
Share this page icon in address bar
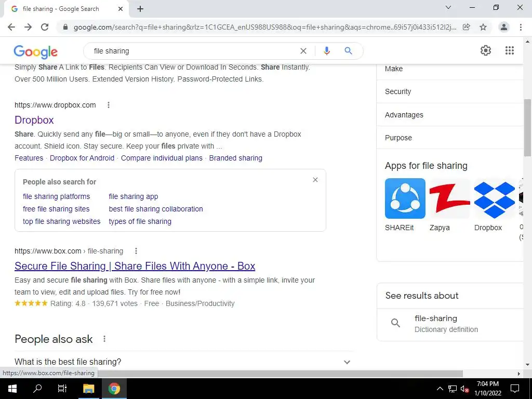pos(467,27)
